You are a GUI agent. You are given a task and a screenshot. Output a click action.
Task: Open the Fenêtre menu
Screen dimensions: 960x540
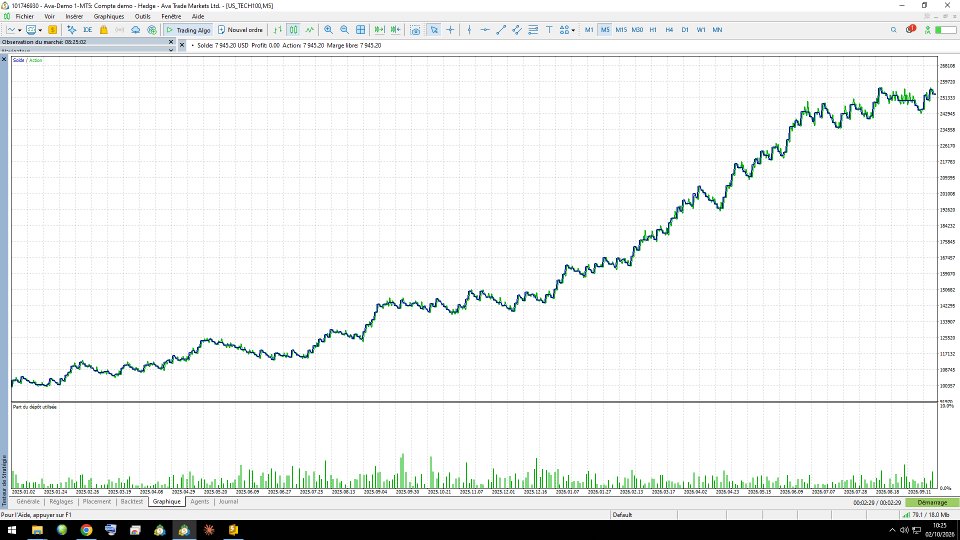(x=171, y=17)
